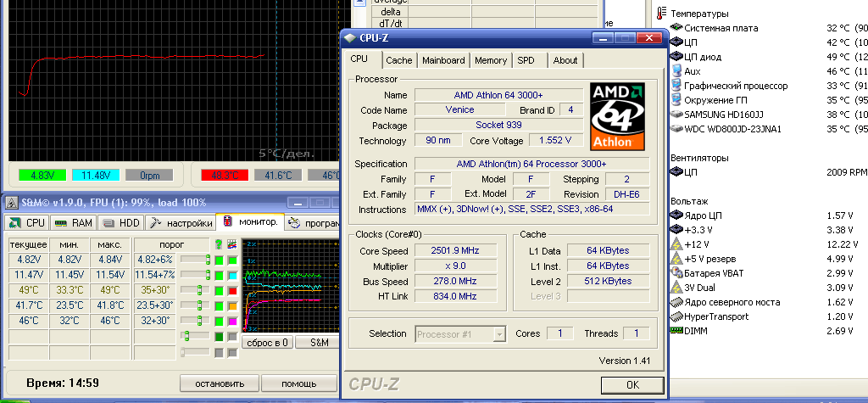Click the +3.3 V voltage icon
This screenshot has height=403, width=868.
coord(676,229)
